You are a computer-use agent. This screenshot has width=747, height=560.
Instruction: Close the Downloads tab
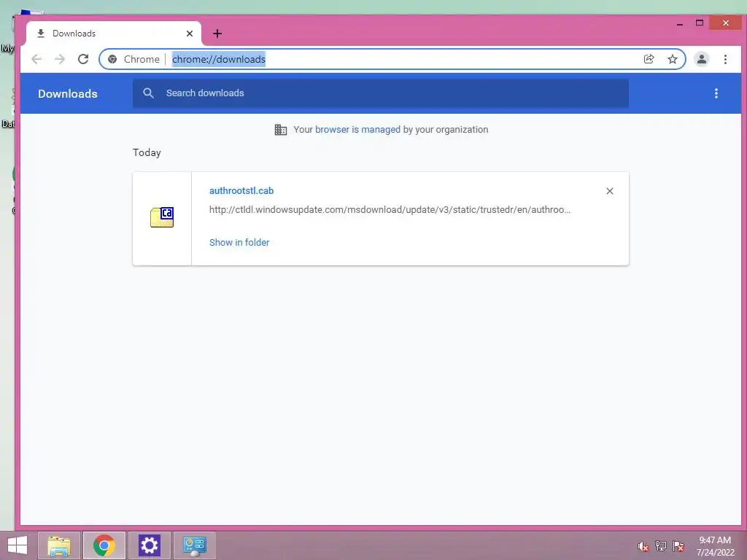coord(190,34)
